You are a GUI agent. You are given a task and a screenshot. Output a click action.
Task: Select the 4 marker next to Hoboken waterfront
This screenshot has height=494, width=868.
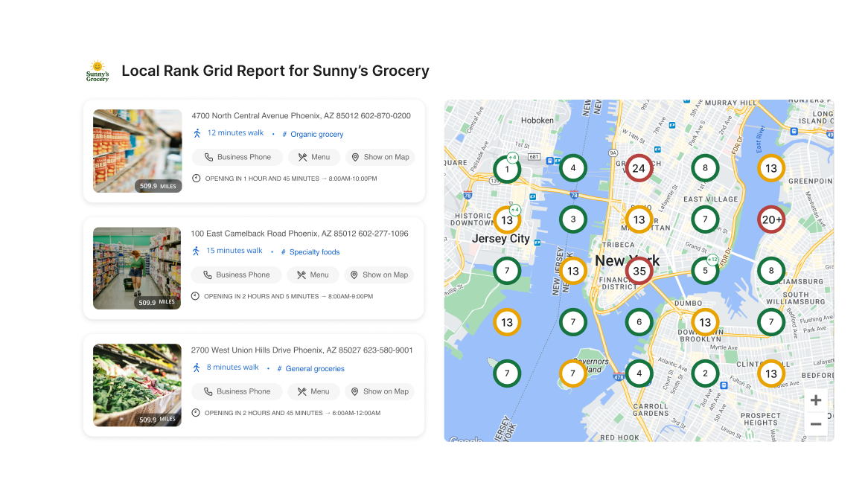pos(573,168)
